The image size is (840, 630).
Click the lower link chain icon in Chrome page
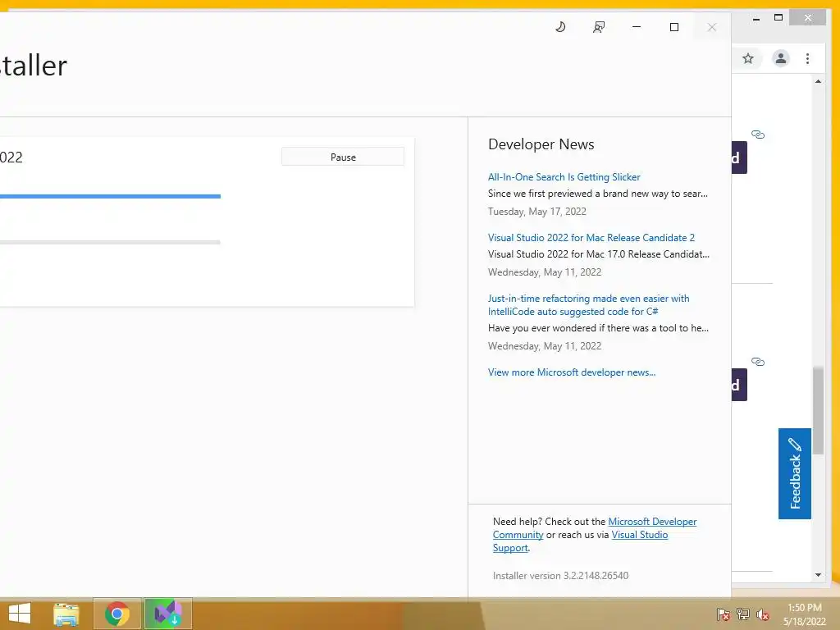757,362
